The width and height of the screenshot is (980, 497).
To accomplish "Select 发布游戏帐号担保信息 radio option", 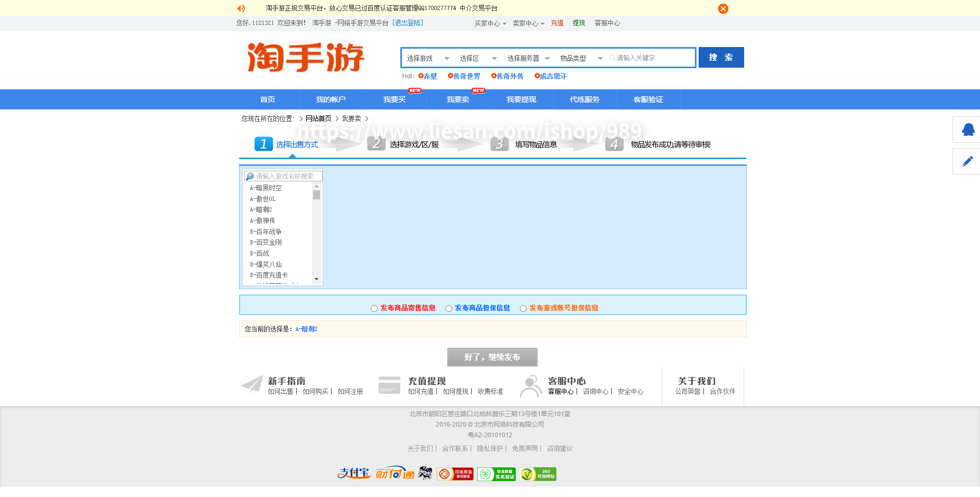I will pos(523,308).
